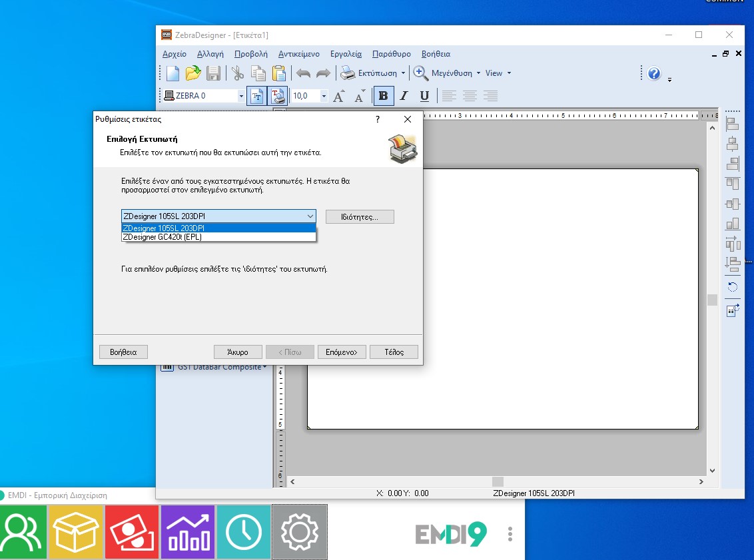The height and width of the screenshot is (560, 754).
Task: Select ZDesigner GC420t (EPL) printer option
Action: click(x=218, y=236)
